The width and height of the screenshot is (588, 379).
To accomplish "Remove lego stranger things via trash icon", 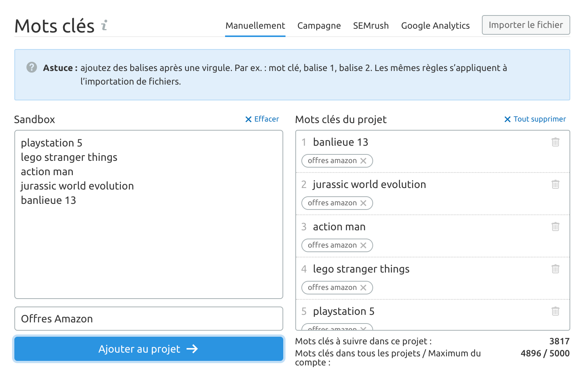I will 555,269.
